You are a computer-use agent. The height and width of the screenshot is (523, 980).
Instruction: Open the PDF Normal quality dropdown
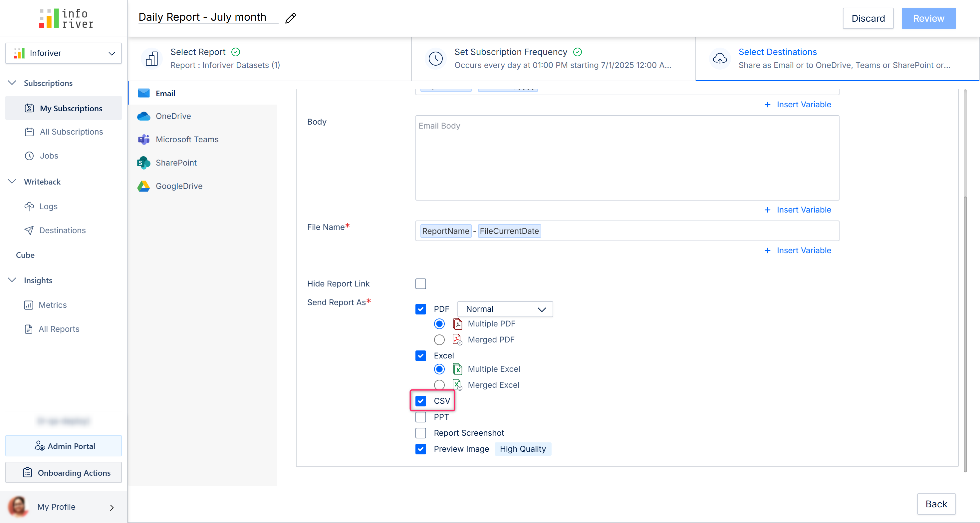tap(505, 309)
